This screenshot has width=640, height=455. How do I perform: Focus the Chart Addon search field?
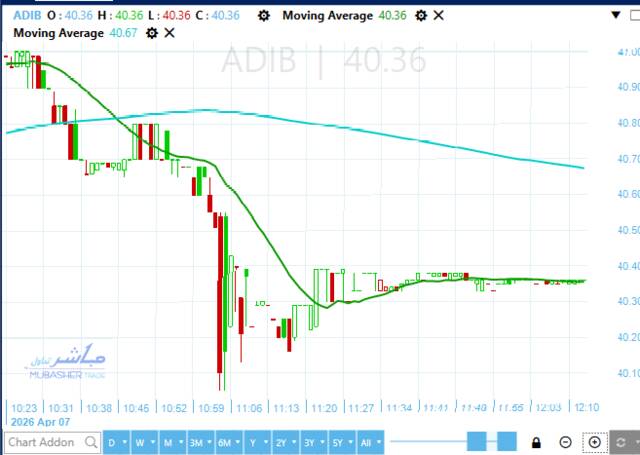tap(52, 442)
